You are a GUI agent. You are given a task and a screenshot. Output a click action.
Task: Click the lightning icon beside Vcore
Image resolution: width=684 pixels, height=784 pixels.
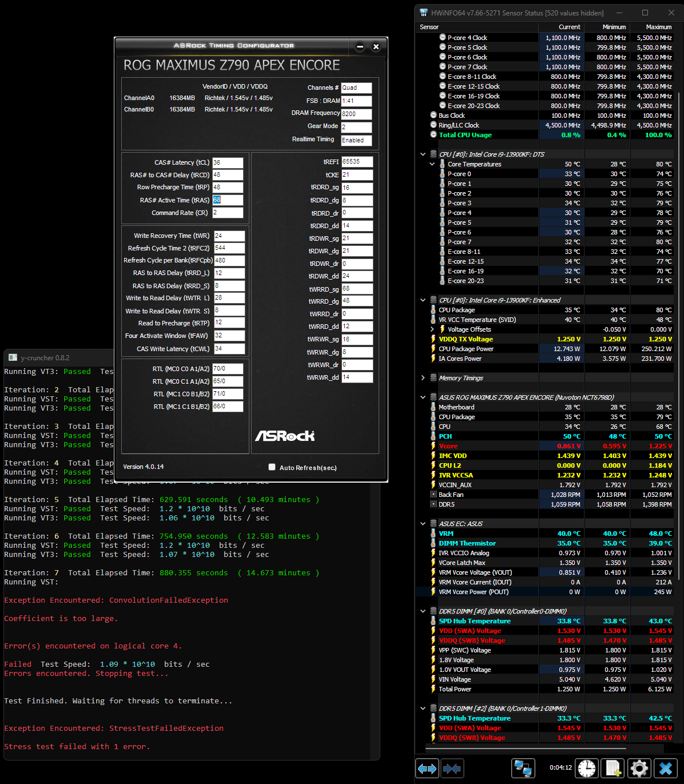[x=434, y=446]
